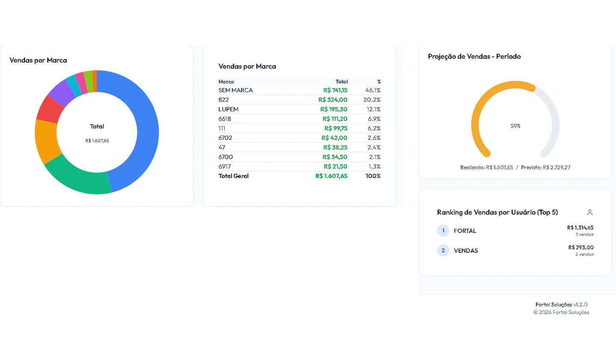Click the SEM MARCA brand cell
This screenshot has height=364, width=616.
coord(235,90)
